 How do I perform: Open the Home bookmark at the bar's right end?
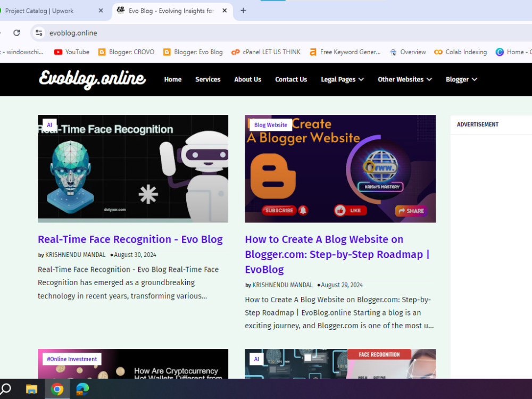(x=513, y=52)
